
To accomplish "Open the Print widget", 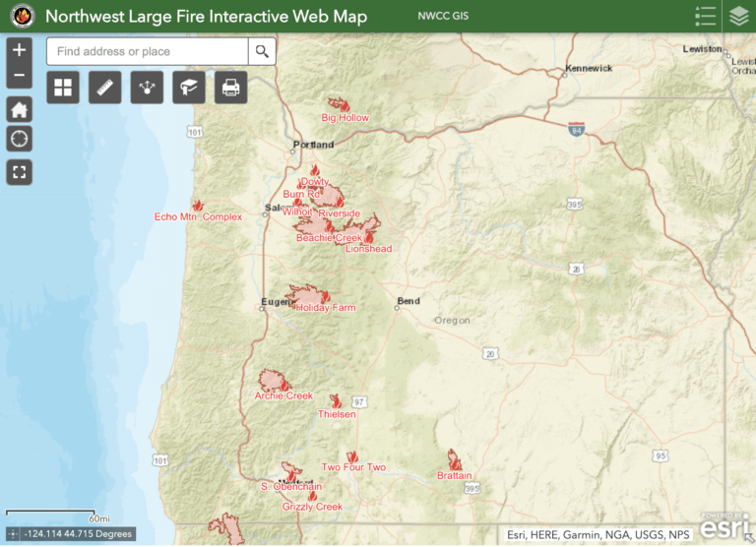I will [x=230, y=88].
